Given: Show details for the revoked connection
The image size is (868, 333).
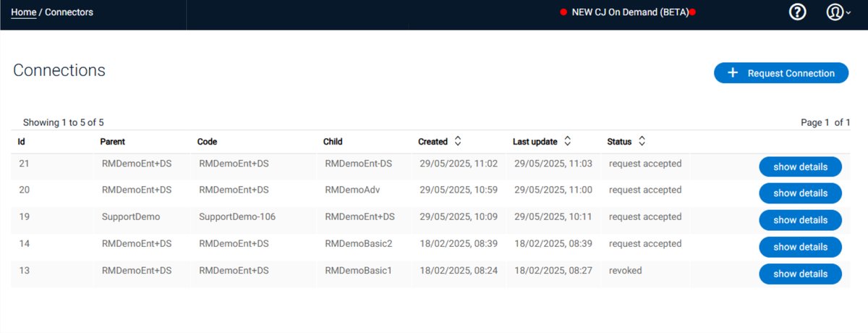Looking at the screenshot, I should coord(800,274).
